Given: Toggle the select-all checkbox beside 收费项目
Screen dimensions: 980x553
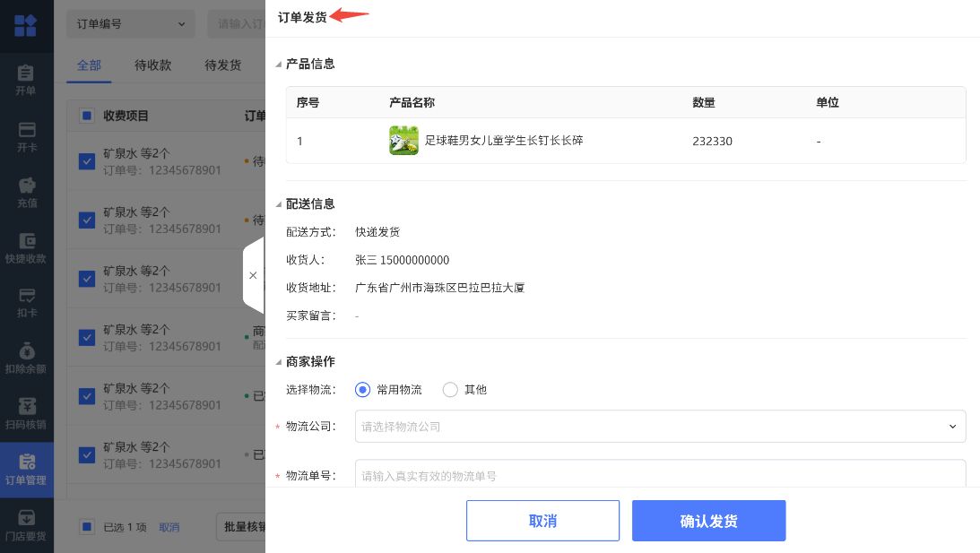Looking at the screenshot, I should [87, 116].
